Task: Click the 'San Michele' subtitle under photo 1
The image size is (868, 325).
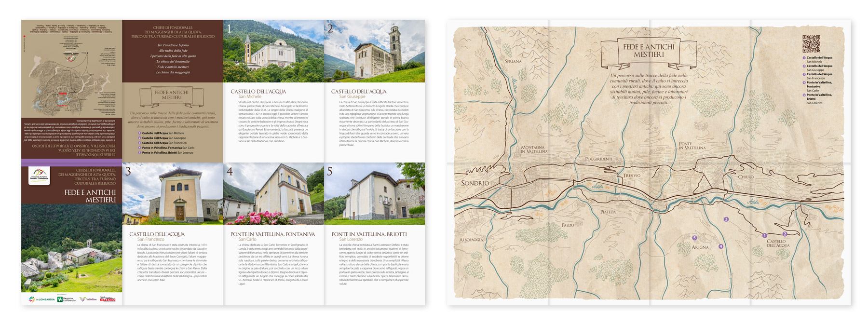Action: point(250,97)
